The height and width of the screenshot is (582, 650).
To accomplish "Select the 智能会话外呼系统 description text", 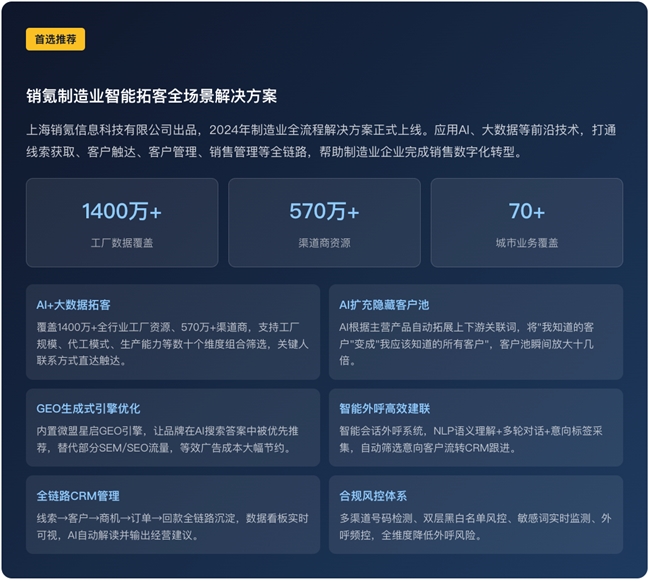I will tap(471, 439).
